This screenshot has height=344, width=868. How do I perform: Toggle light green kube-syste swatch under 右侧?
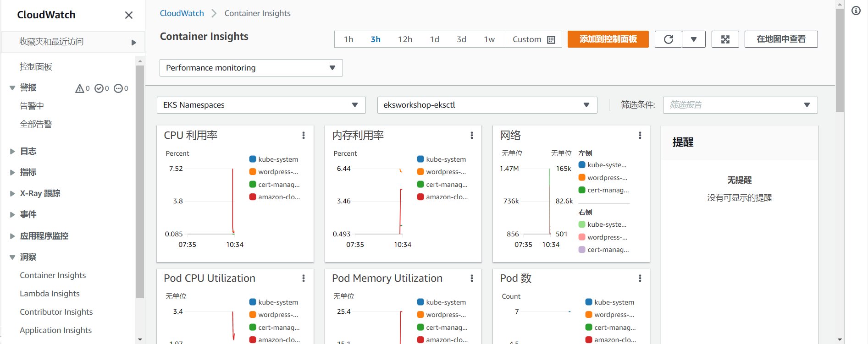[x=582, y=224]
